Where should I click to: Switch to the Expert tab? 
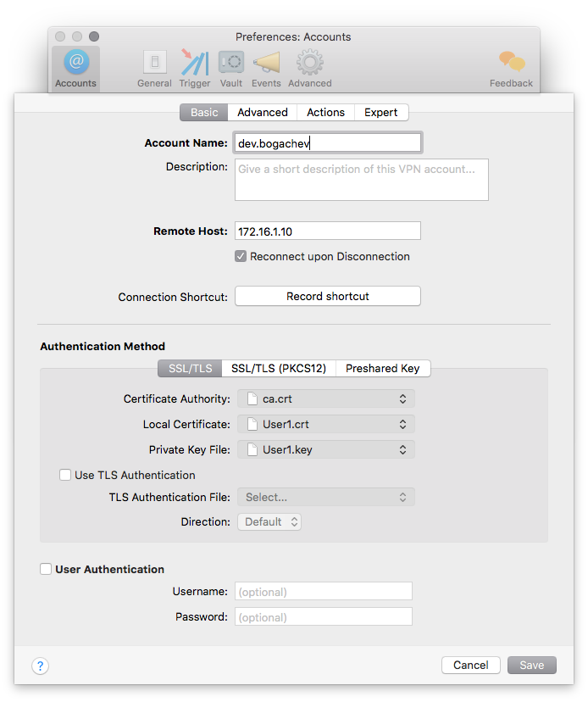click(381, 112)
